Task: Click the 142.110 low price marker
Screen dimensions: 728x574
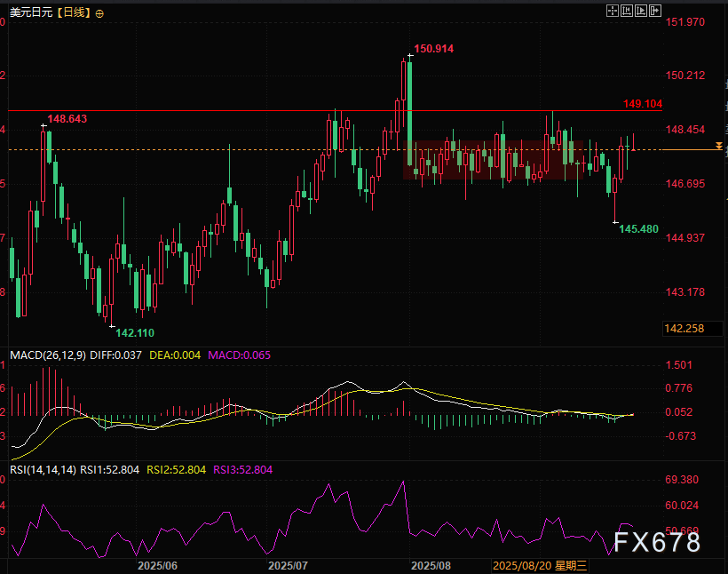Action: click(x=135, y=332)
